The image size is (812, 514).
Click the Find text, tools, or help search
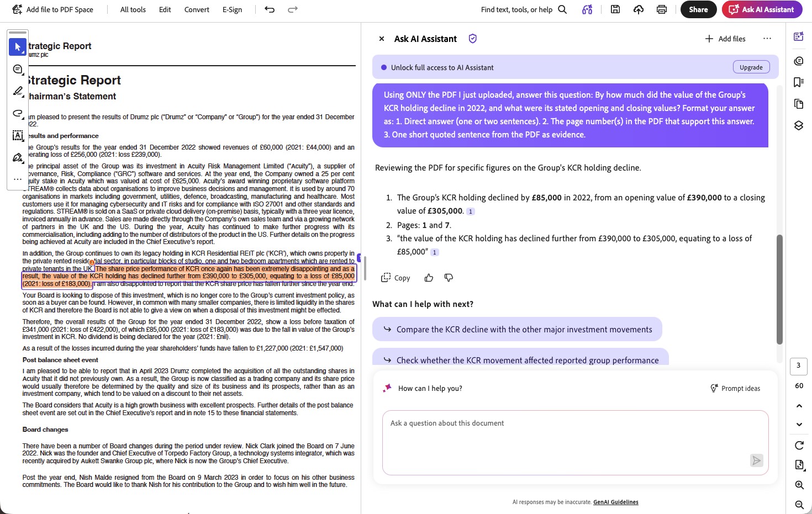tap(524, 9)
